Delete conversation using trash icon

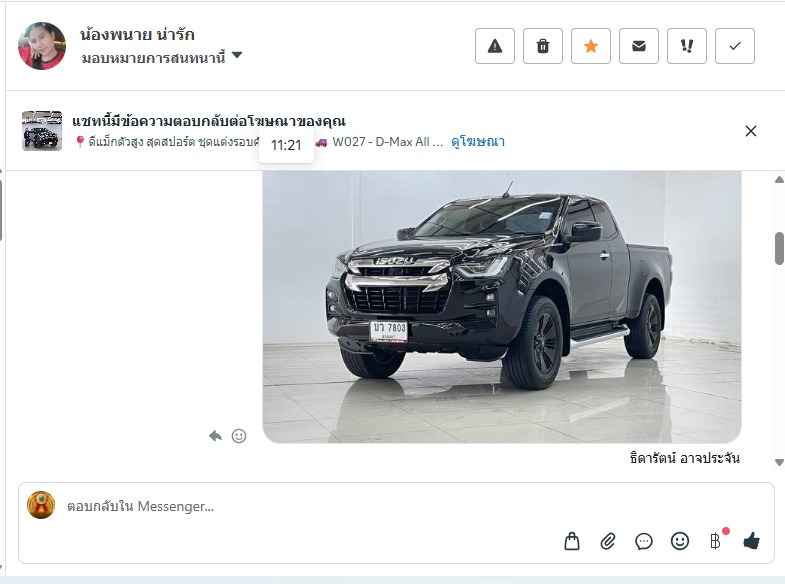click(543, 46)
